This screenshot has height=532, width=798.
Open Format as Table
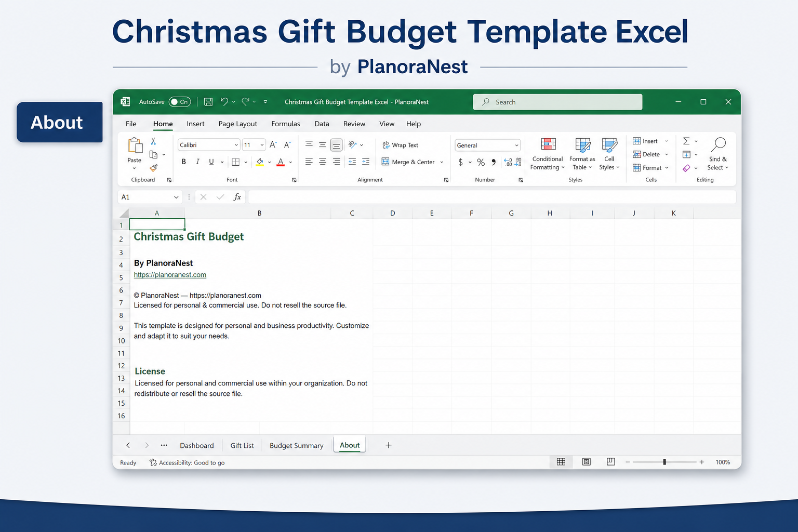tap(582, 154)
